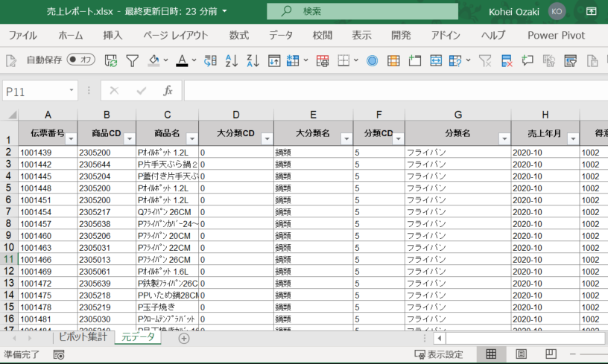Open the 商品名 filter dropdown
This screenshot has height=364, width=608.
[192, 138]
